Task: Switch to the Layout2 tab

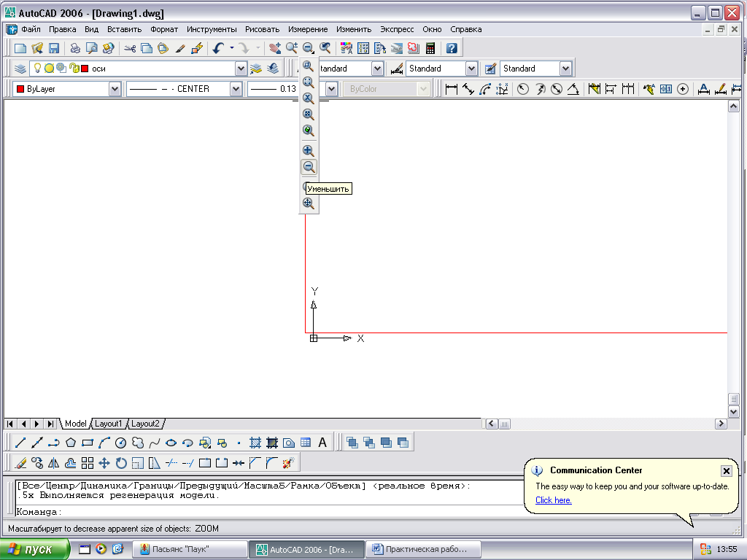Action: point(145,424)
